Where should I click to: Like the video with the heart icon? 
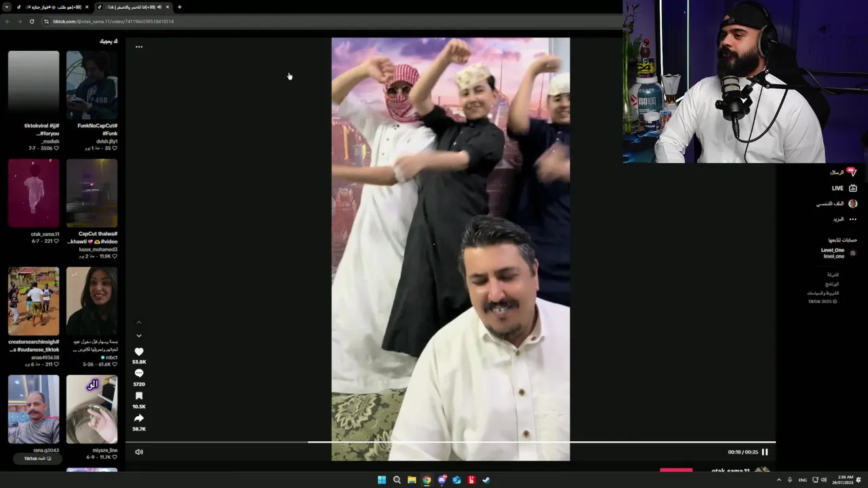139,352
